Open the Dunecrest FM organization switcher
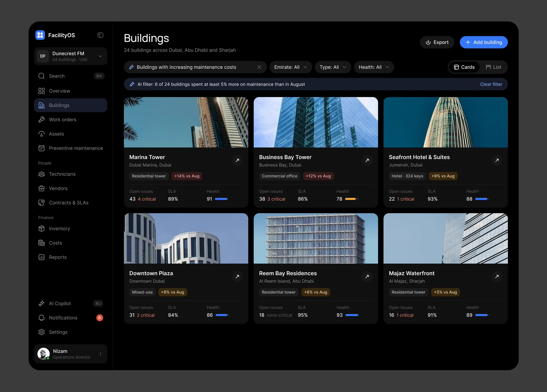Screen dimensions: 547x392 tap(71, 56)
